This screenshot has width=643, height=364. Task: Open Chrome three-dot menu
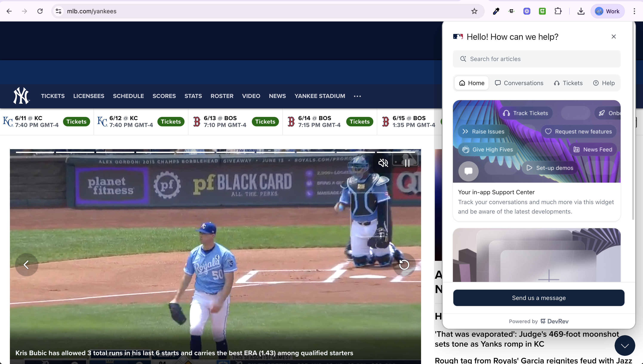pos(634,11)
